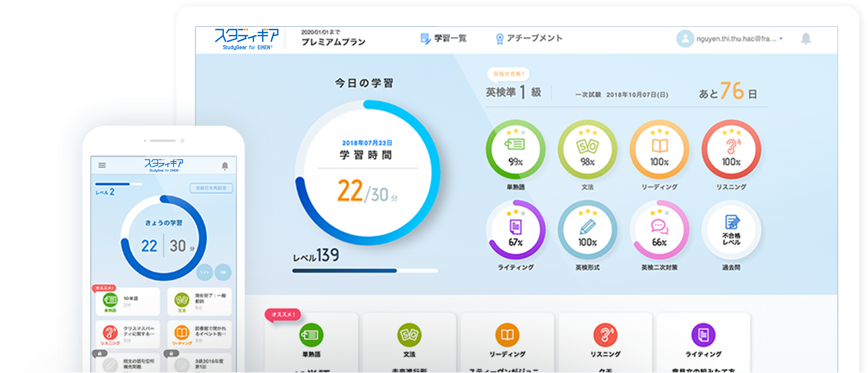The height and width of the screenshot is (373, 868).
Task: Tap the ライト round button on phone
Action: 204,272
